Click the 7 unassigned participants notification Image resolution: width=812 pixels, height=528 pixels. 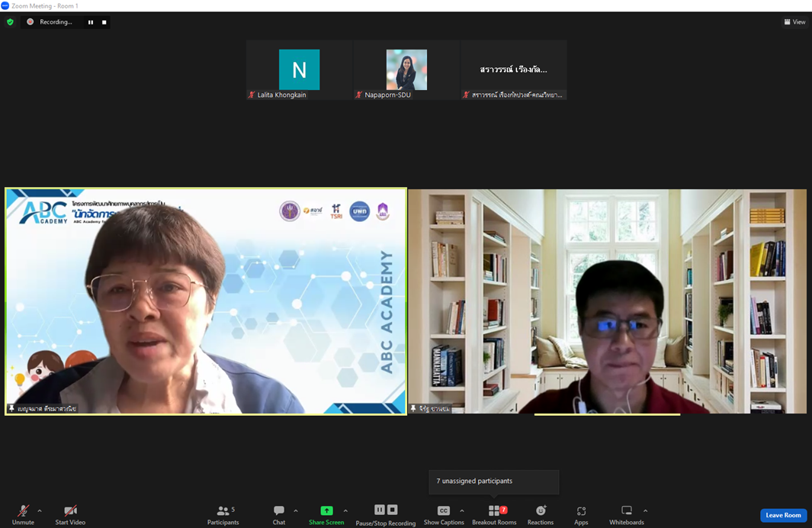pyautogui.click(x=493, y=481)
